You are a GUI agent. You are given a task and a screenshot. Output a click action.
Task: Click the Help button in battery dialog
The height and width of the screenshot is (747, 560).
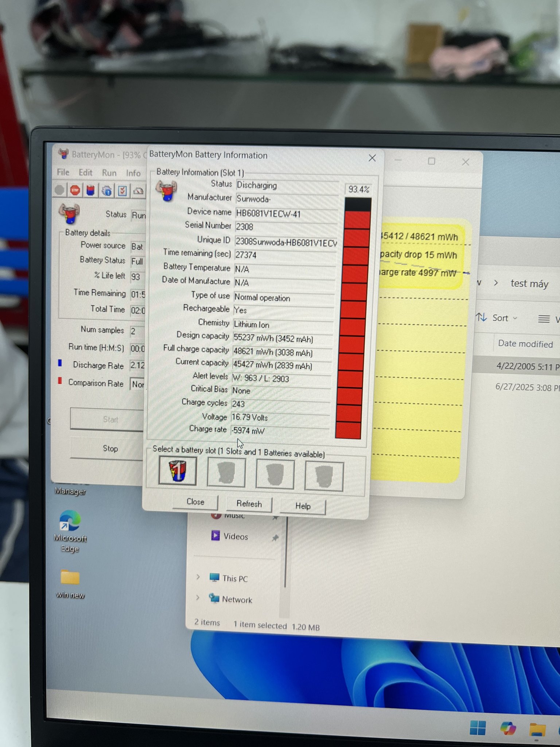click(x=303, y=506)
